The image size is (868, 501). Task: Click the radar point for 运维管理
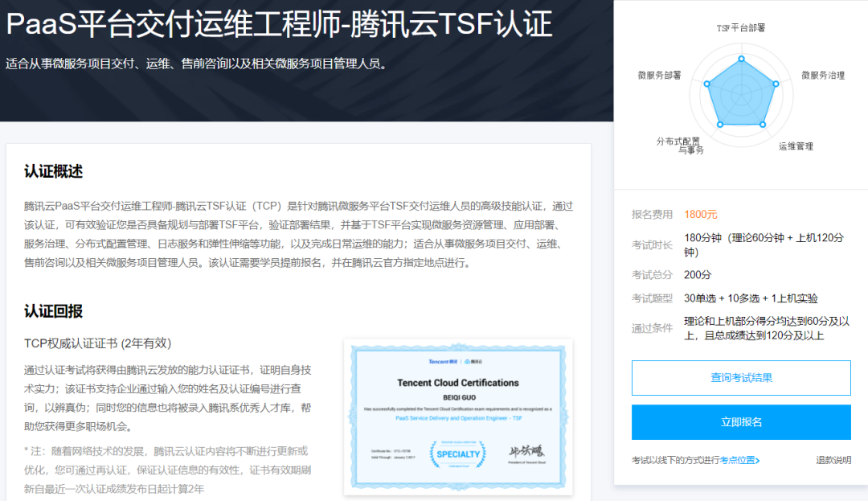click(763, 124)
